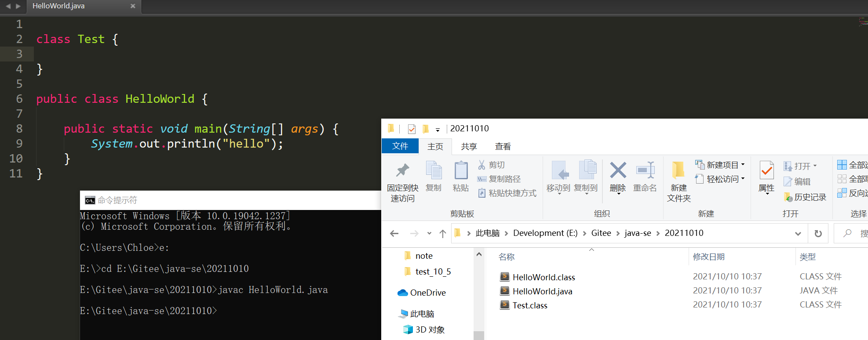Go to next tab with right arrow

point(18,6)
